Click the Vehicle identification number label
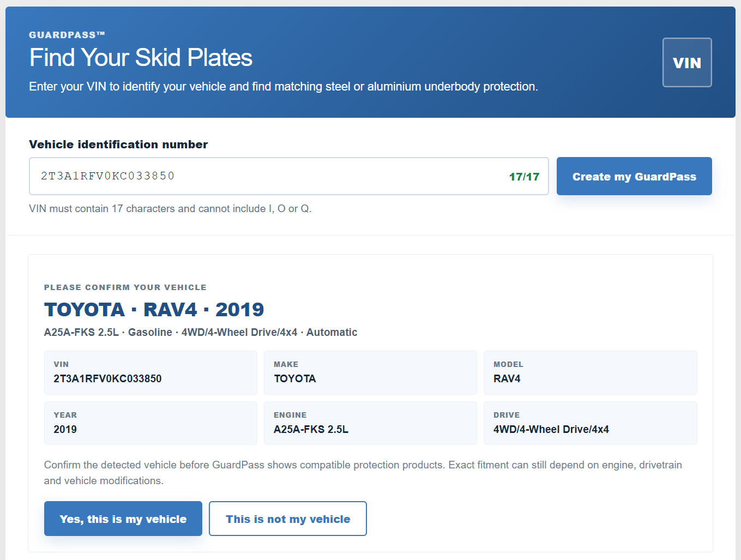Screen dimensions: 741x560 pyautogui.click(x=118, y=144)
